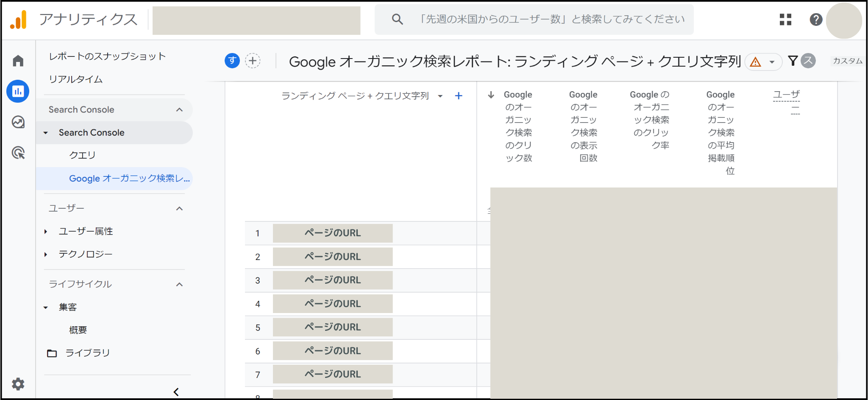Click the ページのURL cell in row 5

click(x=333, y=327)
